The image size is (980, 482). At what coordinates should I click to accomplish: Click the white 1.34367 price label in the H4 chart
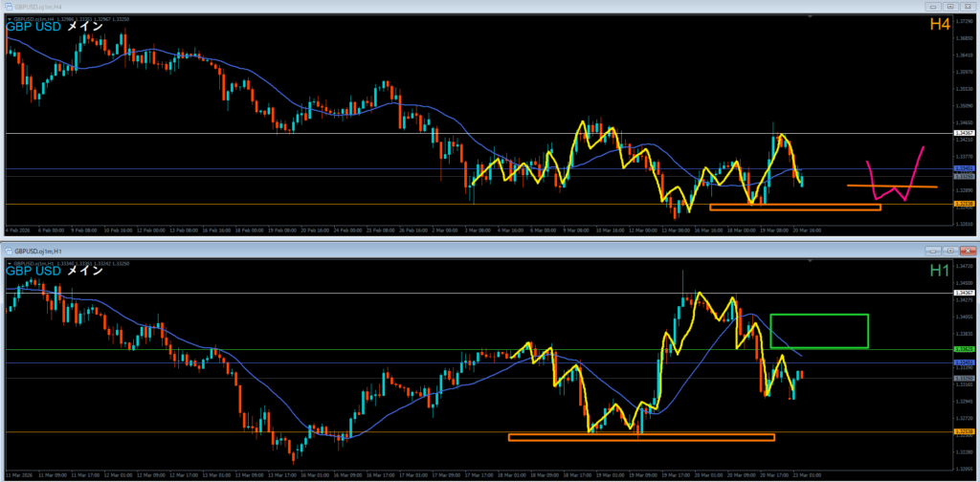[x=963, y=134]
